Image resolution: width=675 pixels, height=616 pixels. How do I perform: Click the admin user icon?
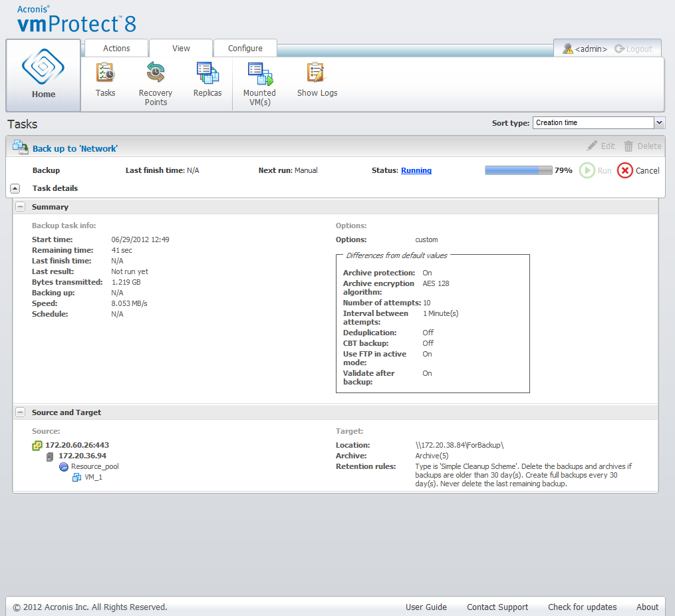coord(568,49)
